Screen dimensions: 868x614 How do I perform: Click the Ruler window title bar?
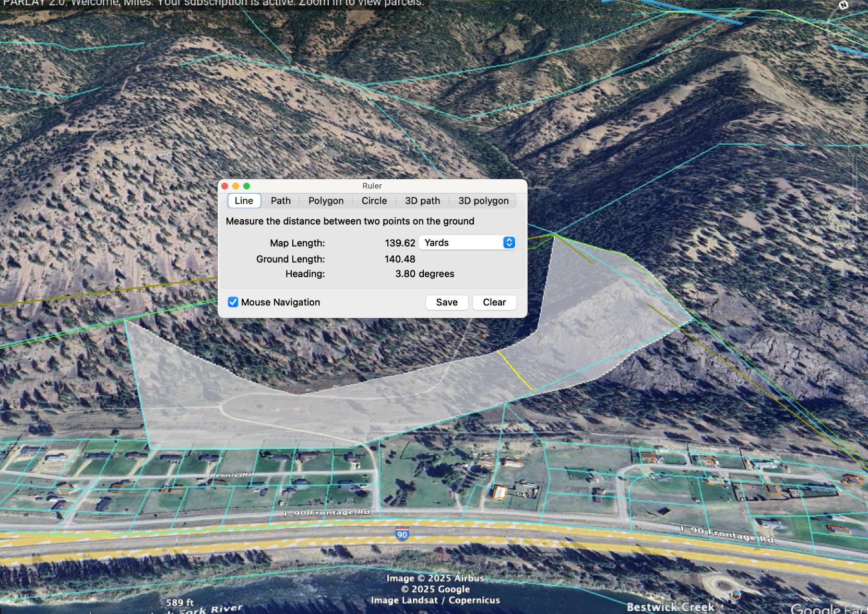pos(372,186)
